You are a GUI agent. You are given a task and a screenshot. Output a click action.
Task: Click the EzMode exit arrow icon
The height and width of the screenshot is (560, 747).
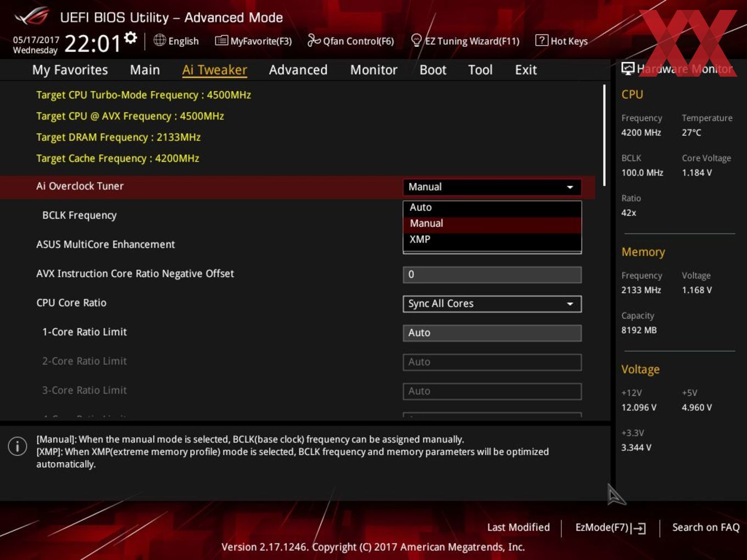point(638,528)
